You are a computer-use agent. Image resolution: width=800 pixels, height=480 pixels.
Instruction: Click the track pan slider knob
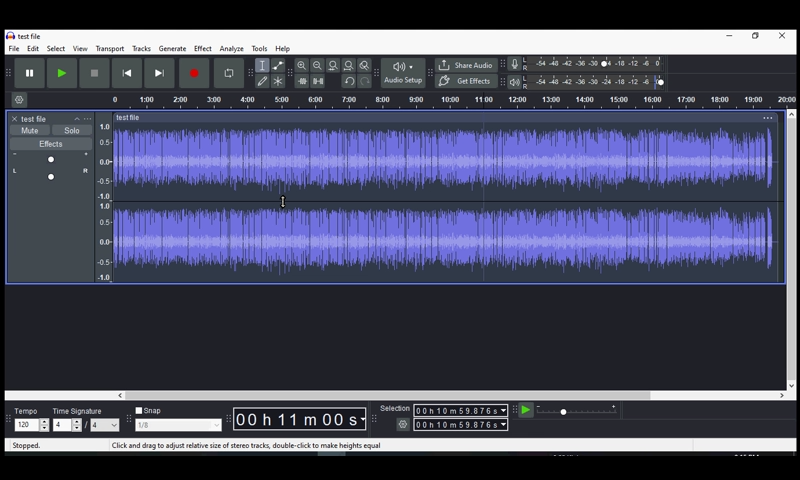(x=51, y=177)
